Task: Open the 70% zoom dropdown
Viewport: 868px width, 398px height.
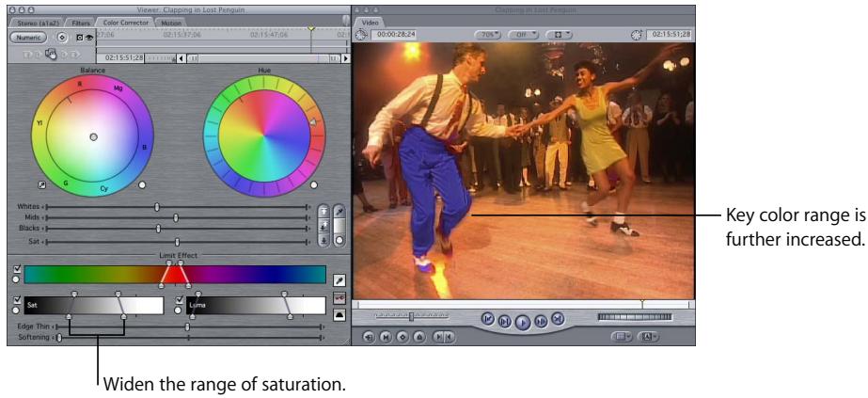Action: 488,34
